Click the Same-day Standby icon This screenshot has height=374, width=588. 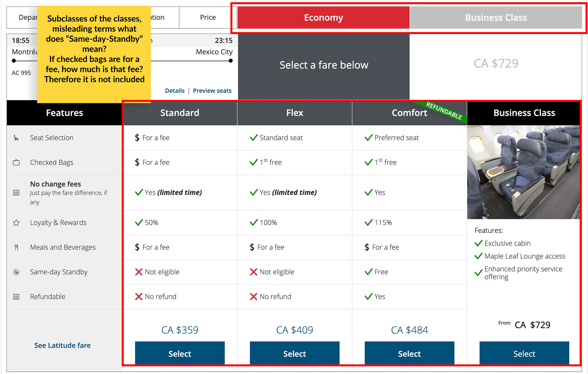point(16,272)
